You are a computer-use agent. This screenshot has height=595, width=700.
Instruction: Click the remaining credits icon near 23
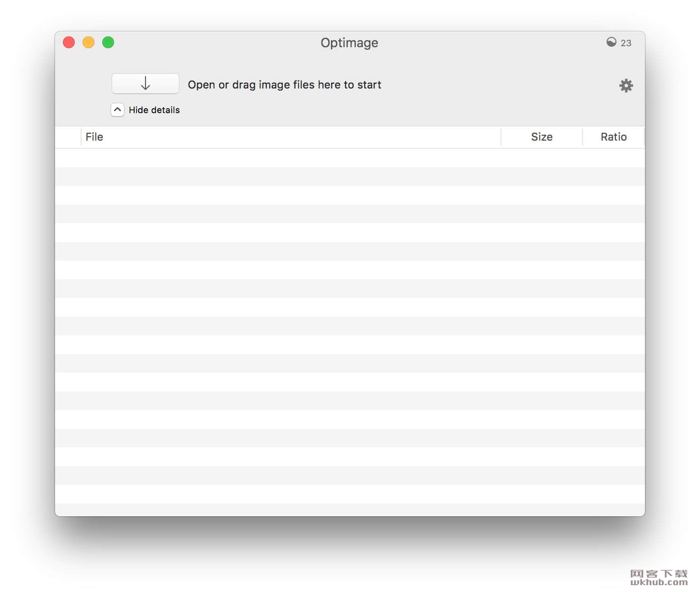pos(611,42)
